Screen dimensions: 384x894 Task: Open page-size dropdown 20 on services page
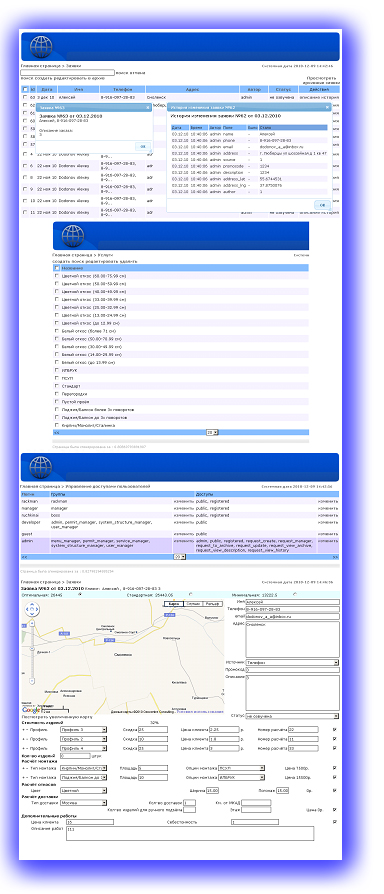pyautogui.click(x=212, y=433)
